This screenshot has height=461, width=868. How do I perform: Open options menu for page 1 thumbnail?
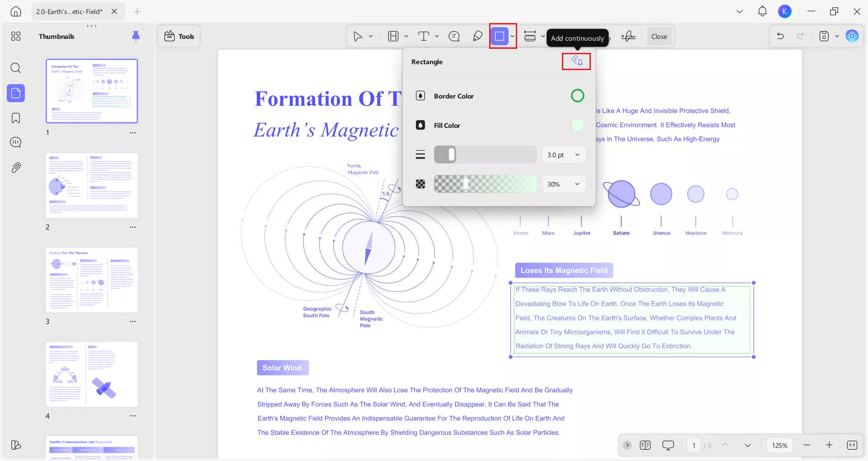coord(132,133)
